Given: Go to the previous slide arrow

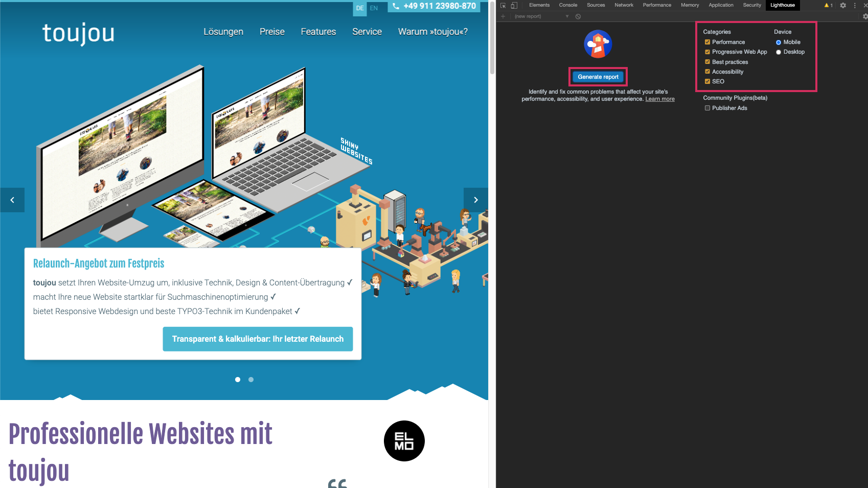Looking at the screenshot, I should click(x=12, y=200).
